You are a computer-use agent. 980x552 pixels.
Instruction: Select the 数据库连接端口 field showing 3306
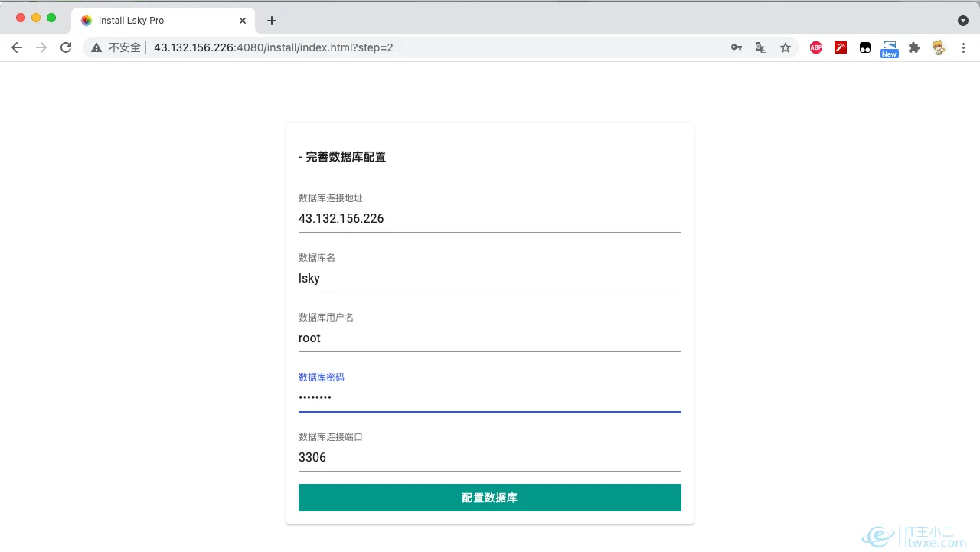(490, 457)
